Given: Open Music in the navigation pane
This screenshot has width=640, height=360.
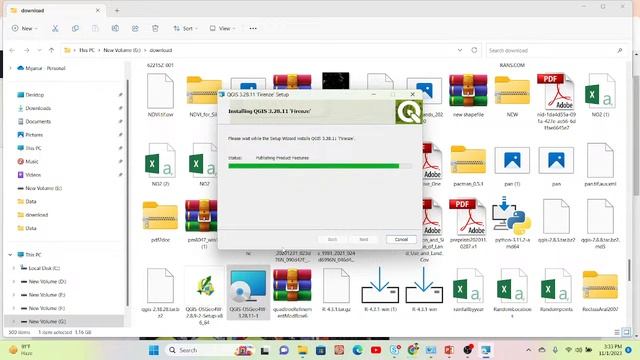Looking at the screenshot, I should click(x=31, y=162).
